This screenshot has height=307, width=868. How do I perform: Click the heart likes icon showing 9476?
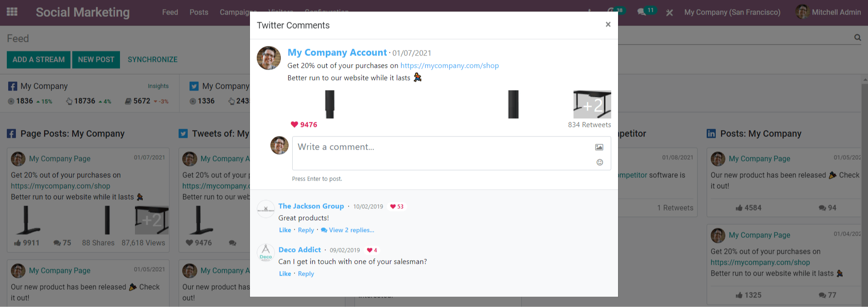tap(294, 125)
